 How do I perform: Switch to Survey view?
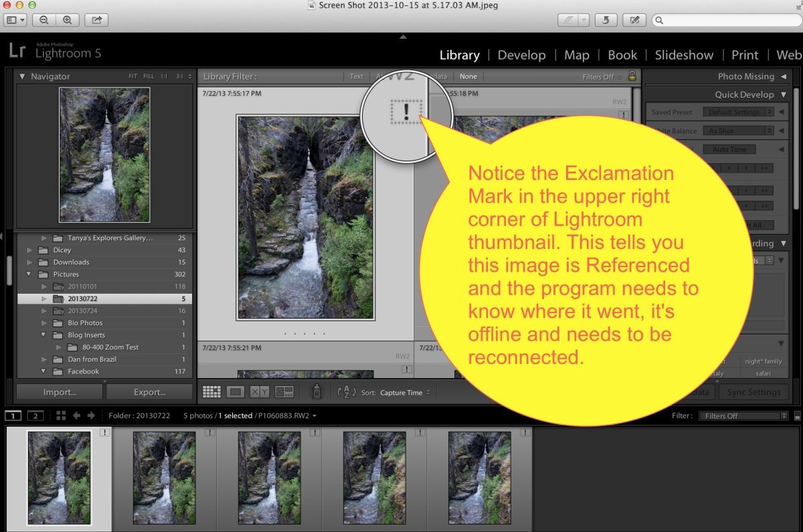point(284,392)
